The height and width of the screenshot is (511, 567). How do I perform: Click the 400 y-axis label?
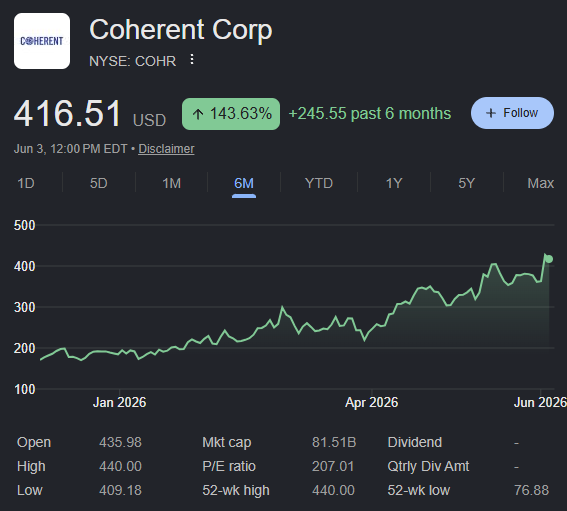[25, 267]
